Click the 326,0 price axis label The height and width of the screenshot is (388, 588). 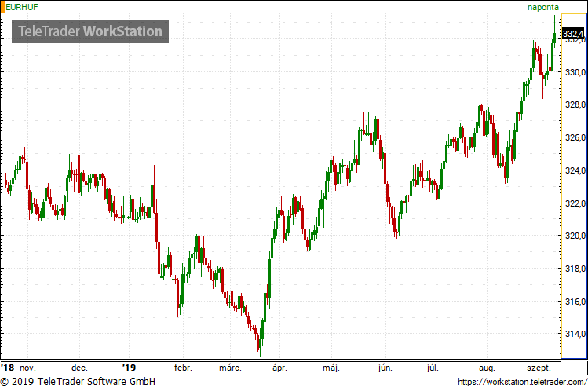pos(575,137)
